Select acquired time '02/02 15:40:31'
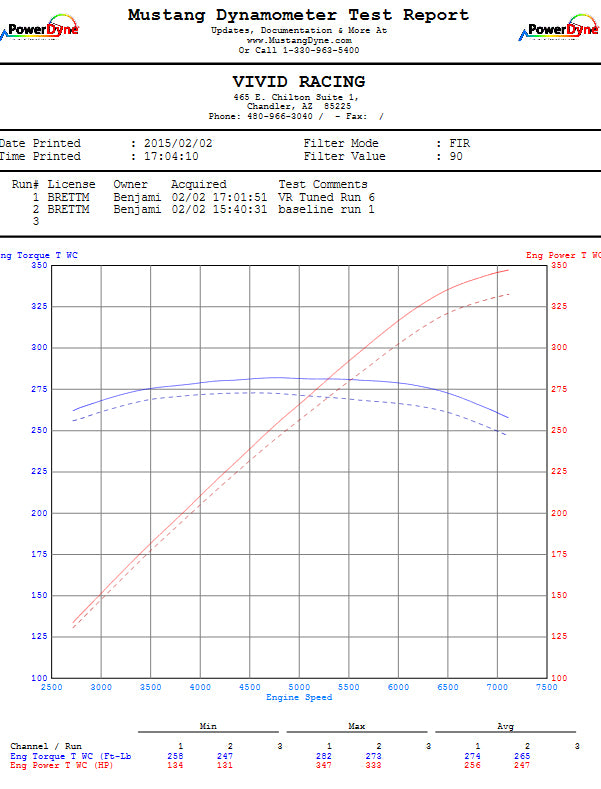This screenshot has width=601, height=789. tap(219, 209)
